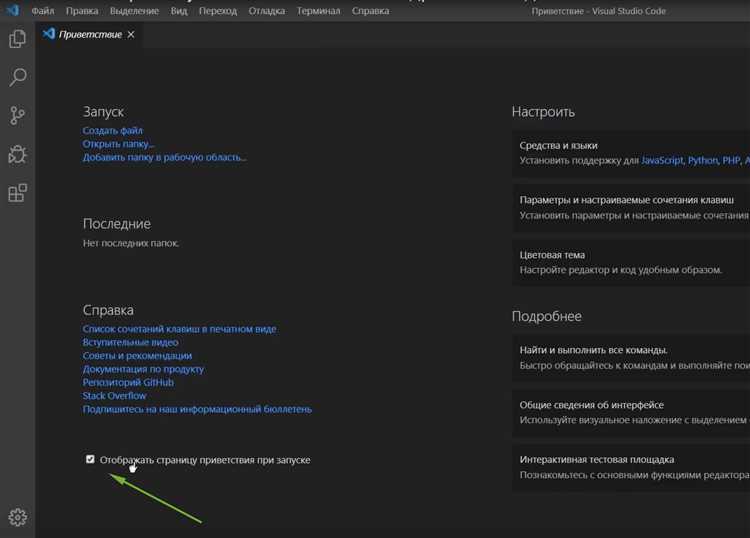Viewport: 750px width, 538px height.
Task: Open the Source Control view icon
Action: (x=17, y=115)
